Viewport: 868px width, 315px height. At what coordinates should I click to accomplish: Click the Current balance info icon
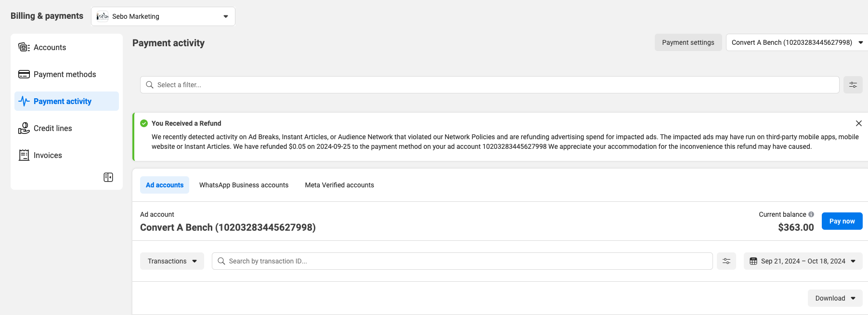811,214
